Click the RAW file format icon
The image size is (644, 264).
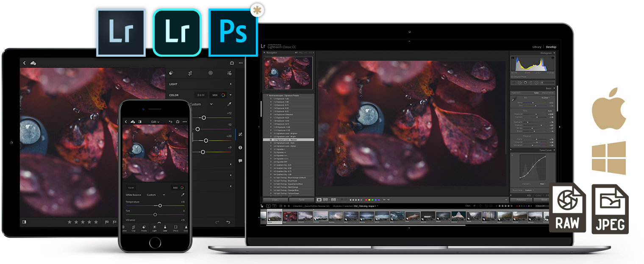pos(567,208)
